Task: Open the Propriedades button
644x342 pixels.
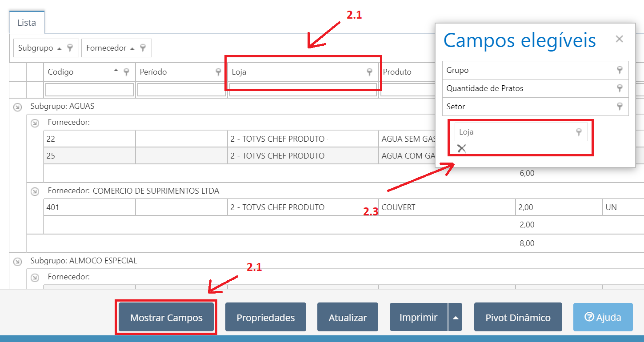Action: [266, 317]
